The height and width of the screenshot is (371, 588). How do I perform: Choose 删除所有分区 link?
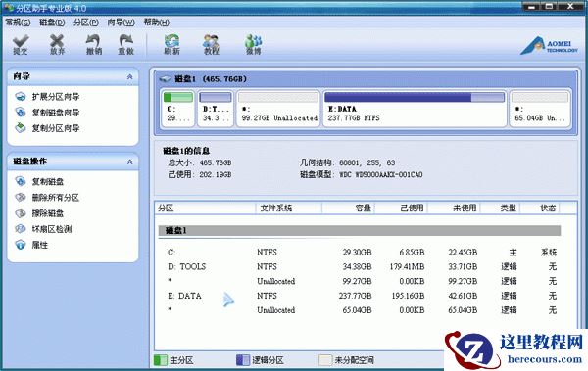click(x=56, y=198)
